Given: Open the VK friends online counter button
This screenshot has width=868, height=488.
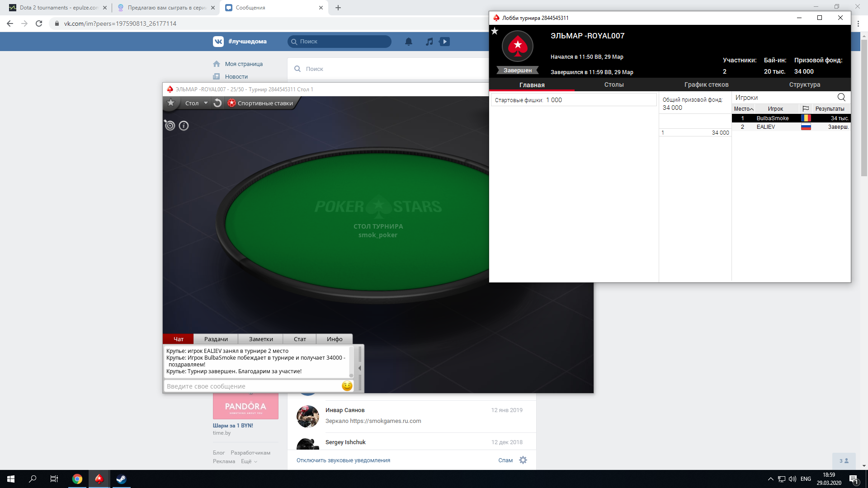Looking at the screenshot, I should (844, 461).
